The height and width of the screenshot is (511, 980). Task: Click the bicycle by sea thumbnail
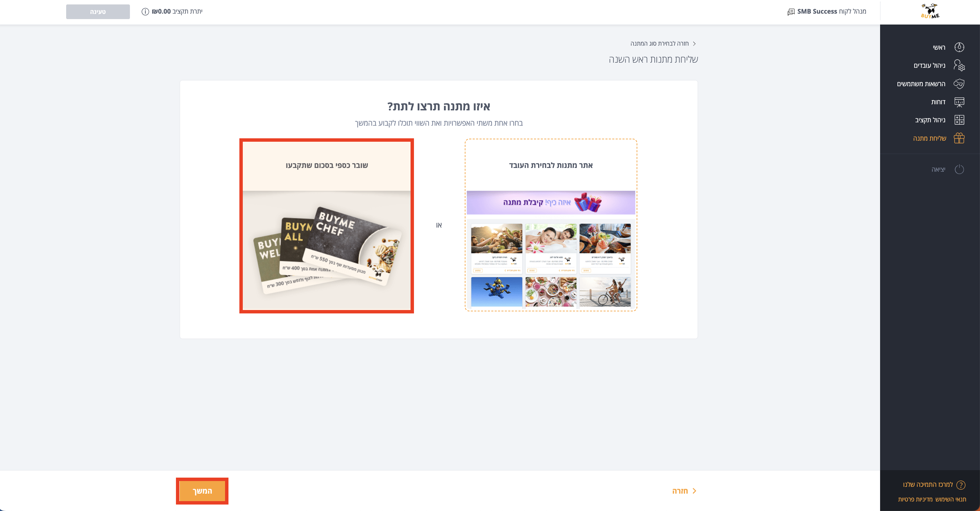(605, 292)
